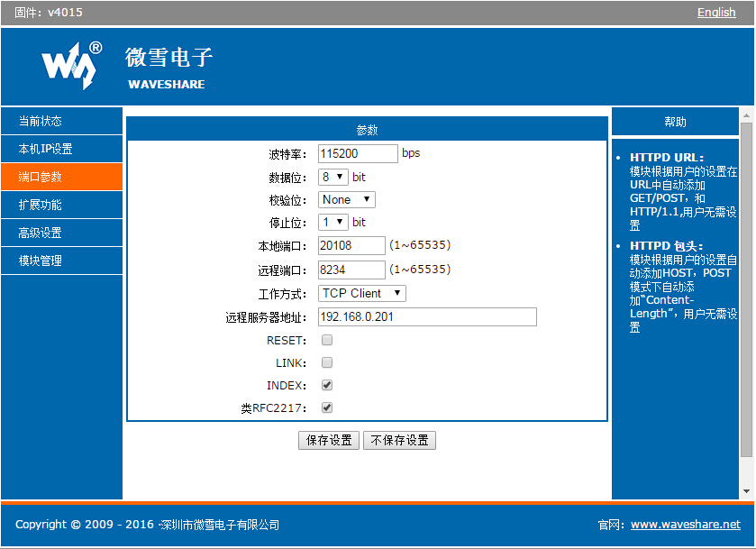Switch language via the English link
Image resolution: width=756 pixels, height=549 pixels.
point(716,13)
